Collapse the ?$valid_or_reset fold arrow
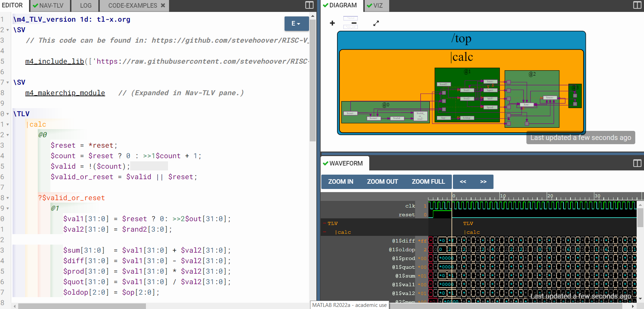644x309 pixels. click(8, 198)
